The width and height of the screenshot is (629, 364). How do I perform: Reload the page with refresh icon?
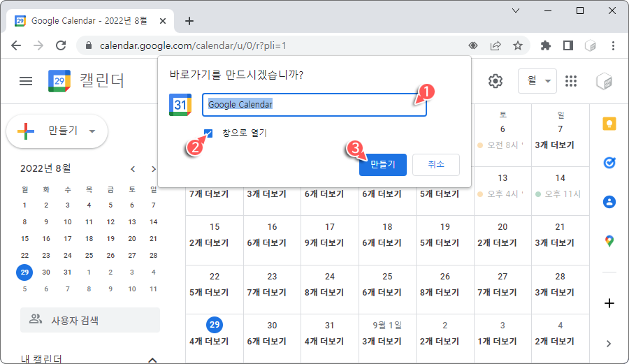(61, 45)
